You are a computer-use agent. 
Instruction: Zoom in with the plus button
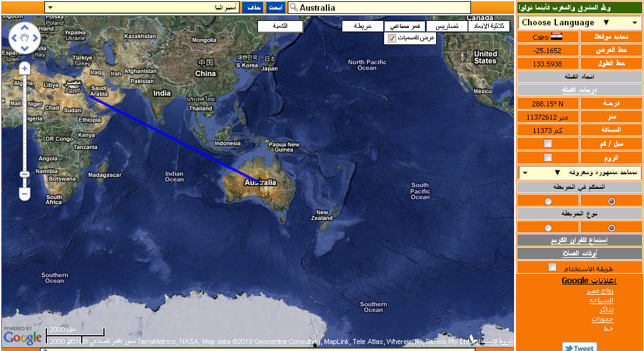(25, 68)
